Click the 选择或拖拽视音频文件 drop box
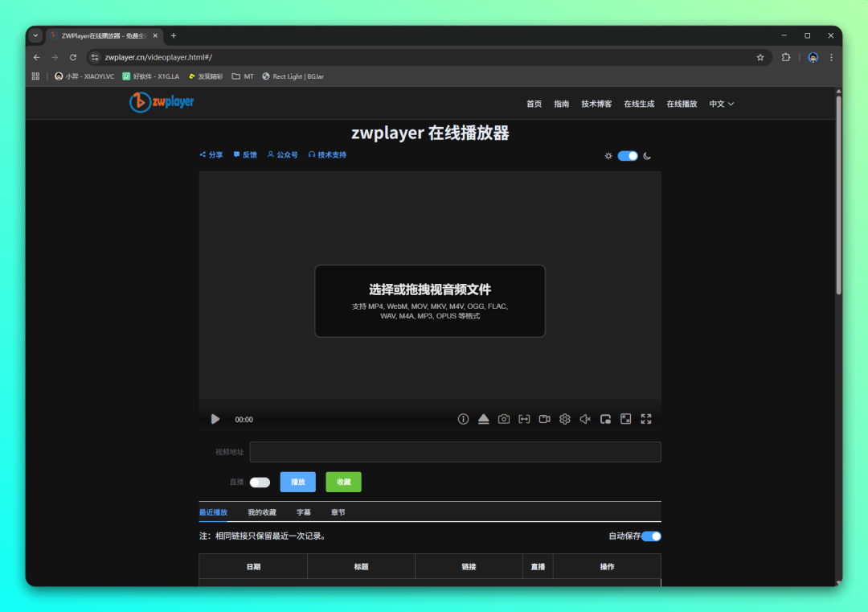Screen dimensions: 868x612 (430, 301)
